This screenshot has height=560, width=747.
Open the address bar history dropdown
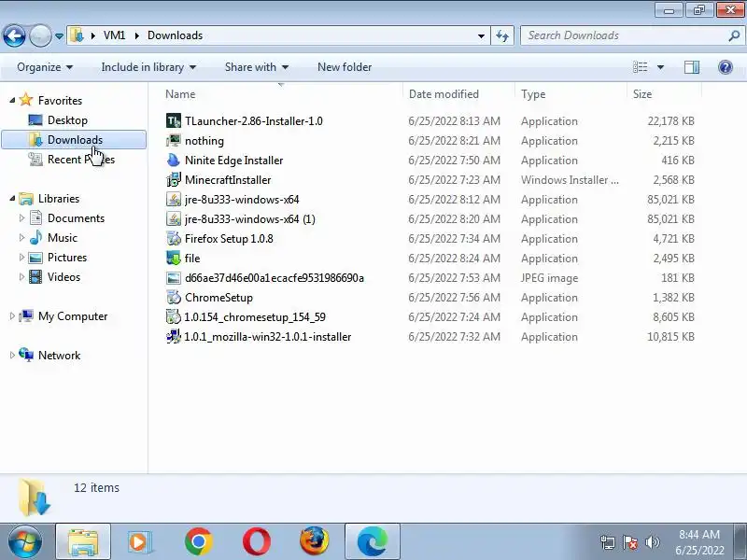481,36
